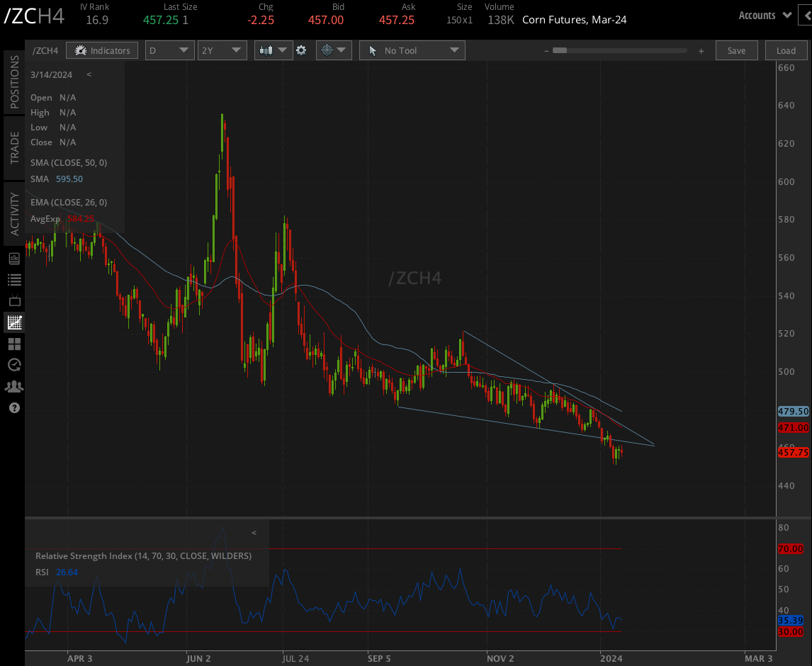Switch to the POSITIONS side tab

[14, 82]
